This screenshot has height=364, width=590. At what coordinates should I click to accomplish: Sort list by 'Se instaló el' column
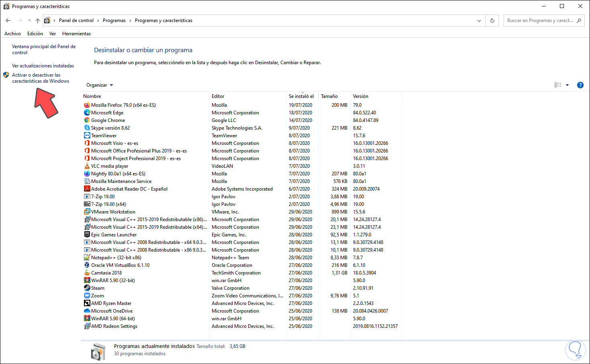(x=301, y=96)
